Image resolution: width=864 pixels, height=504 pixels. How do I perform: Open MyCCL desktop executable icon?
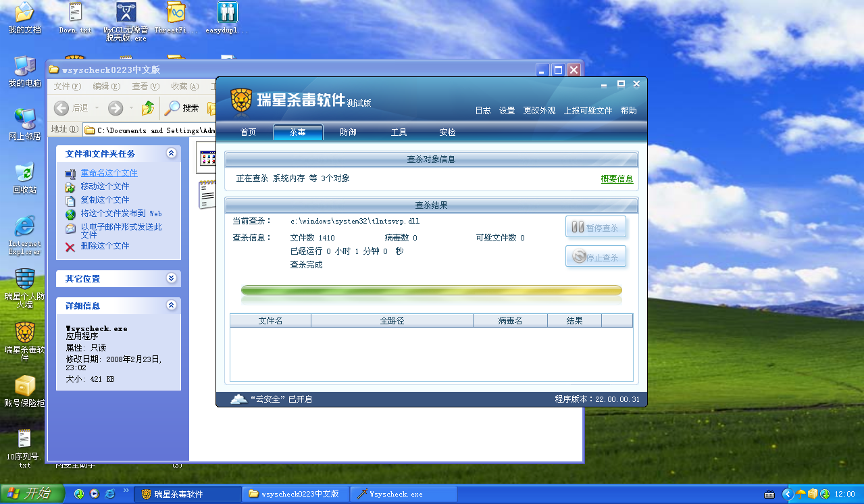pyautogui.click(x=126, y=22)
